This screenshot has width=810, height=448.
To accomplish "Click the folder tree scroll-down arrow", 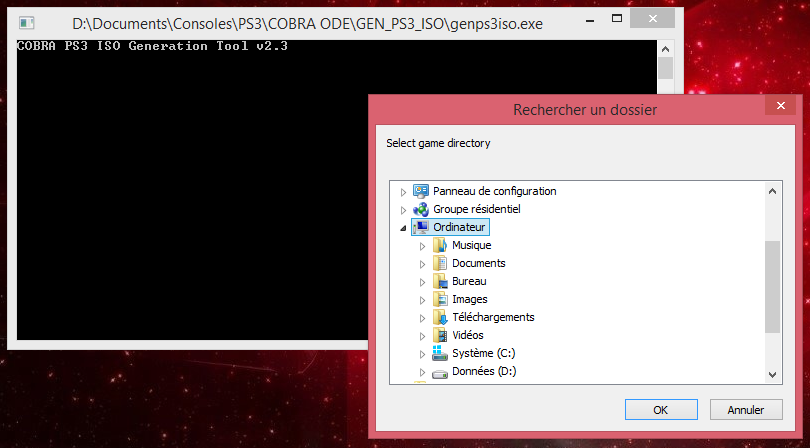I will pos(772,375).
